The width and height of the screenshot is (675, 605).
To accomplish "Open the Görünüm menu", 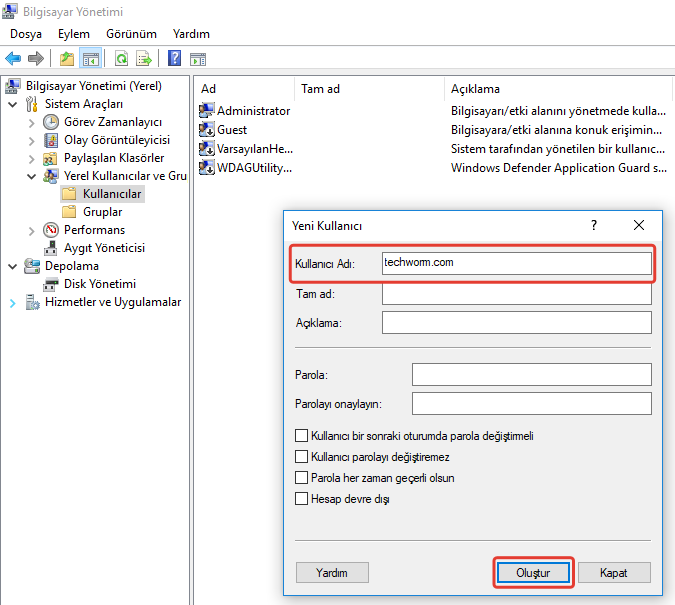I will [x=130, y=34].
